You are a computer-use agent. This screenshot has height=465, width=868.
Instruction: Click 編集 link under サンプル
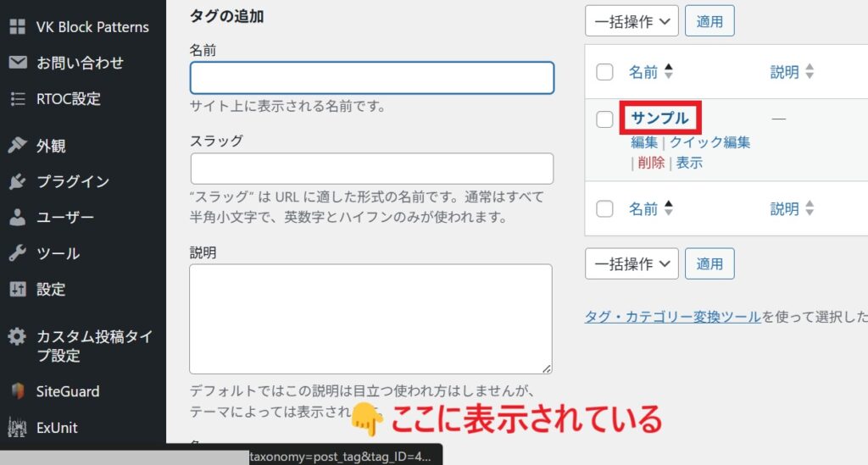coord(644,142)
